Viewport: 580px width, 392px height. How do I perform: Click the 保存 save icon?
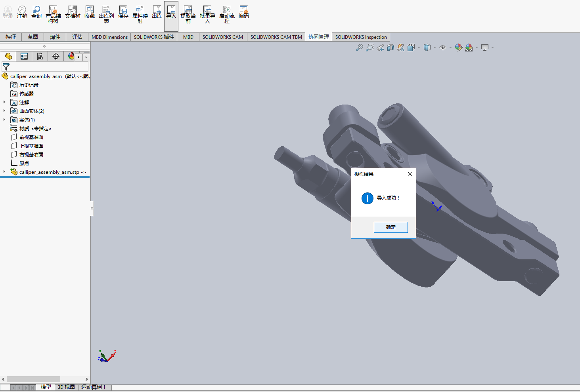click(x=123, y=12)
